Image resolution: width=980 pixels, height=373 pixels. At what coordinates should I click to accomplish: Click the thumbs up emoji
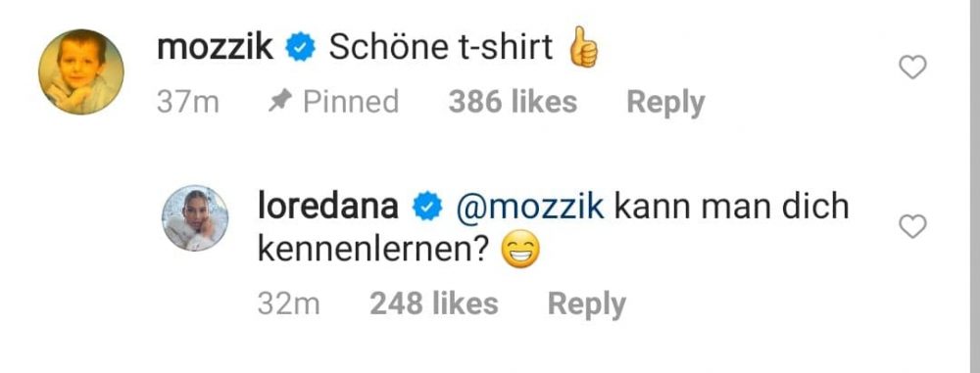tap(582, 47)
